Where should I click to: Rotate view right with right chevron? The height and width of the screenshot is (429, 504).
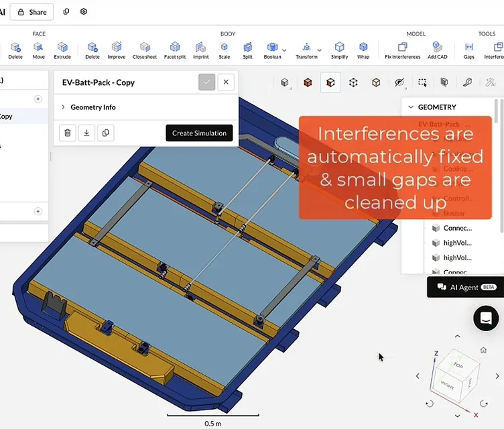pyautogui.click(x=497, y=376)
